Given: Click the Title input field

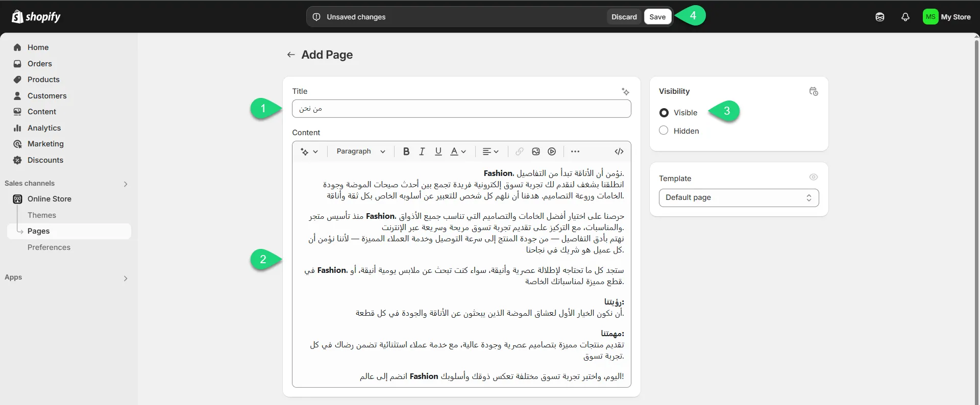Looking at the screenshot, I should (x=461, y=109).
